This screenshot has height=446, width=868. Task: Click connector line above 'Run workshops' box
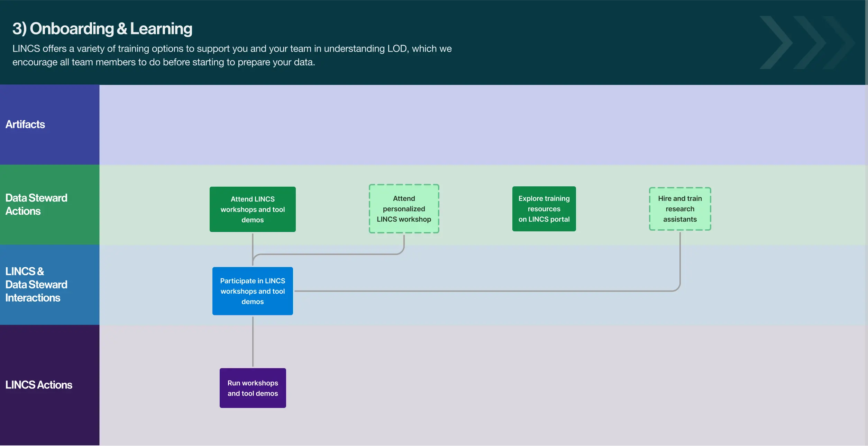click(253, 341)
